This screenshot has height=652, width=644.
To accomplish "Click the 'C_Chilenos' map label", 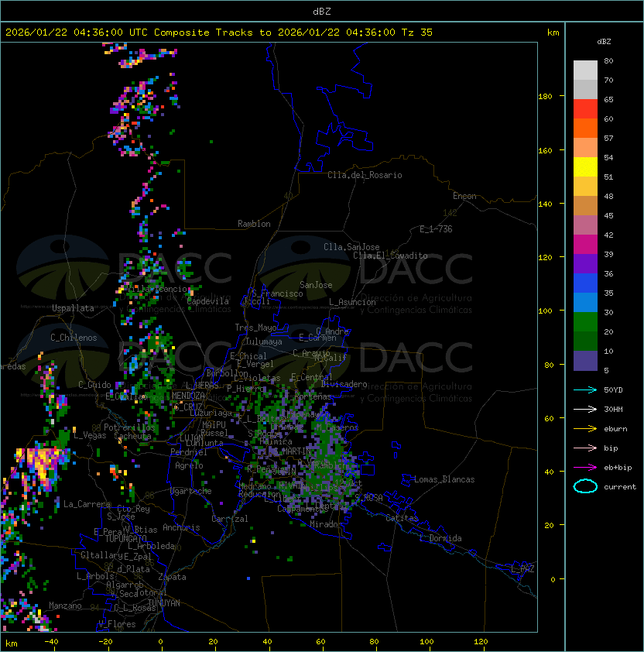I will coord(74,338).
